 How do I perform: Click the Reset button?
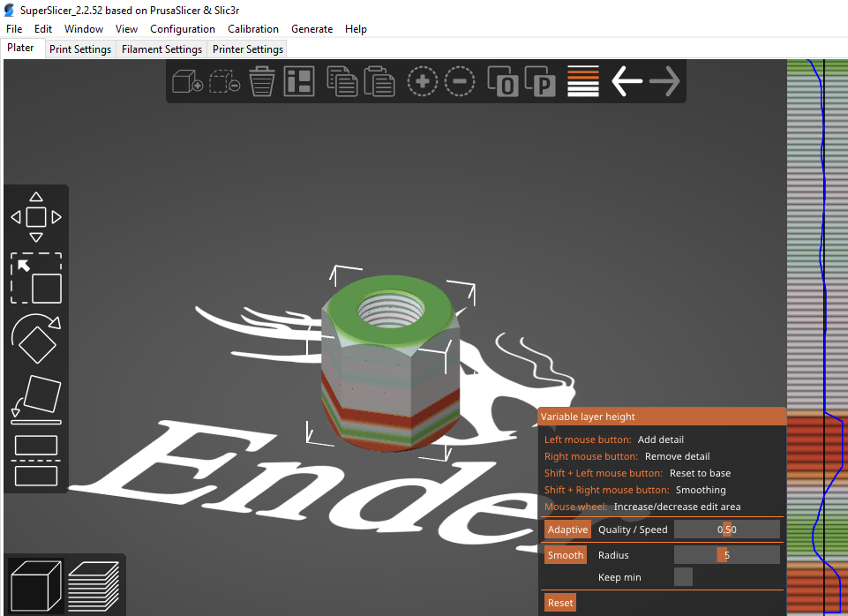point(559,603)
